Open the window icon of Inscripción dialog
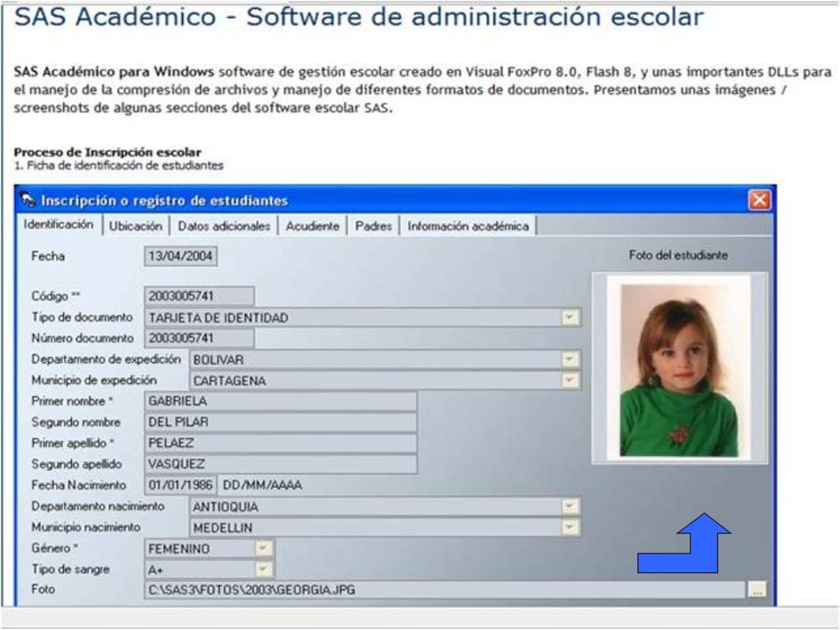840x630 pixels. (28, 200)
